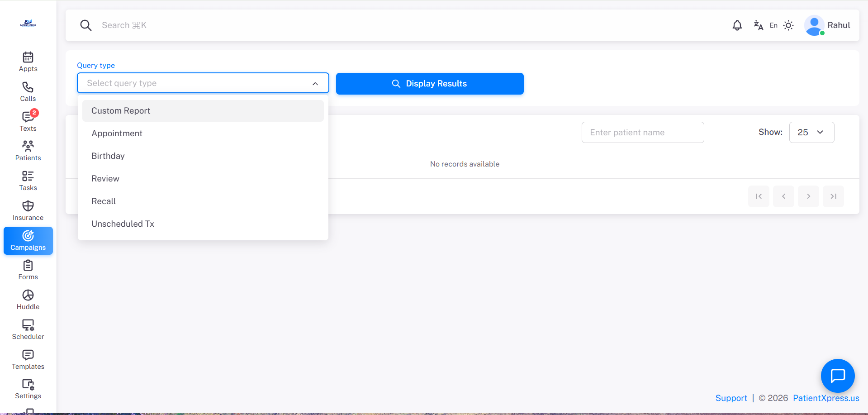
Task: Open the Scheduler settings icon
Action: tap(28, 329)
